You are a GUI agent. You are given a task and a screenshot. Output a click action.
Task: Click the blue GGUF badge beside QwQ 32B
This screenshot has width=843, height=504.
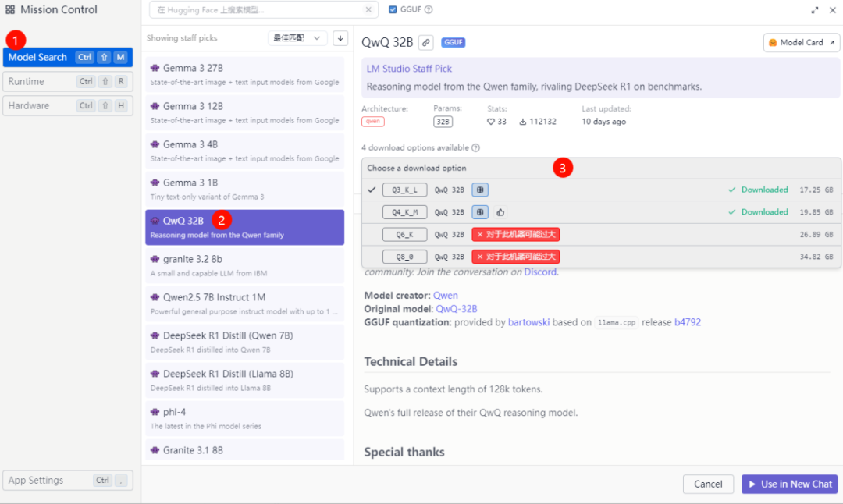pos(454,42)
